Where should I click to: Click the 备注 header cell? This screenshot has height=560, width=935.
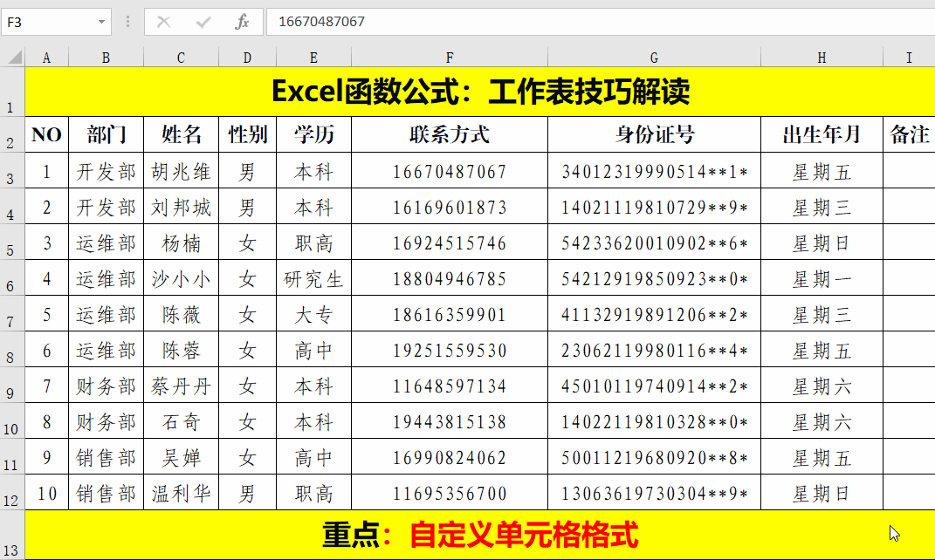909,134
